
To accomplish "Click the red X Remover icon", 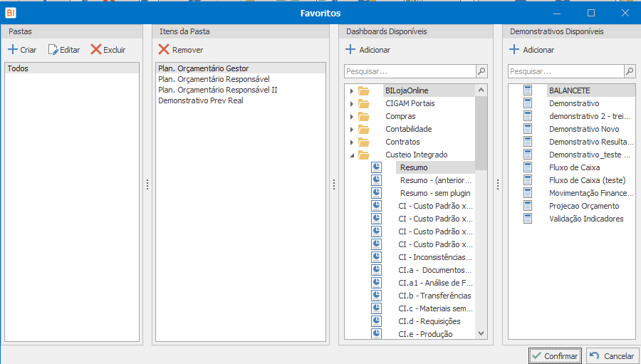I will point(164,50).
